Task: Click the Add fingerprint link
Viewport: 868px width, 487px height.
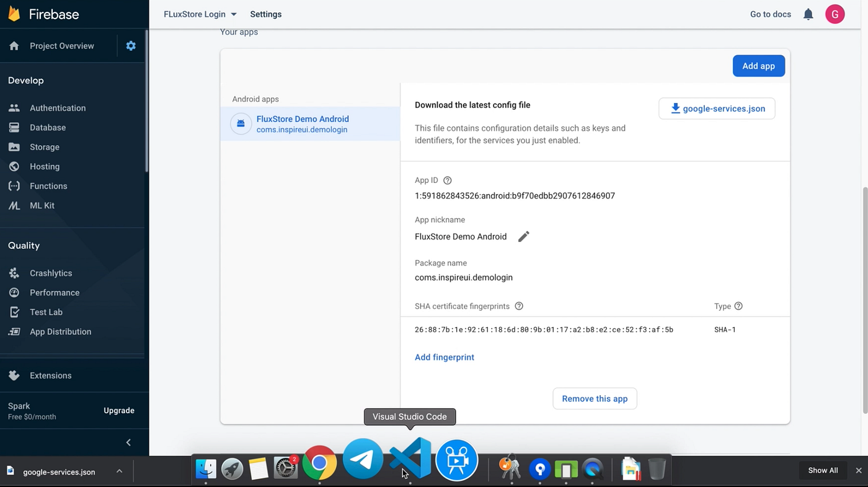Action: pyautogui.click(x=445, y=357)
